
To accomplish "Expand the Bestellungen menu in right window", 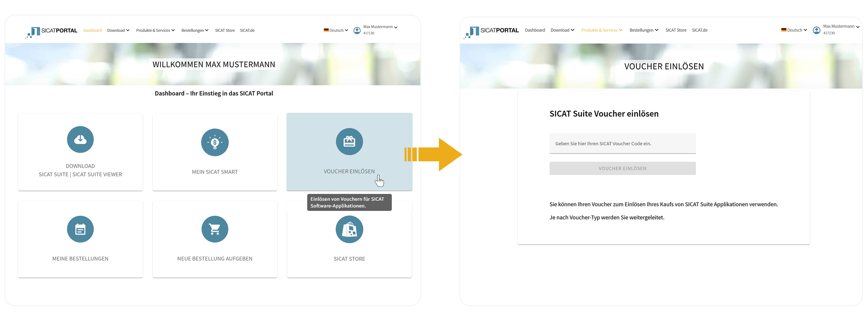I will [644, 30].
